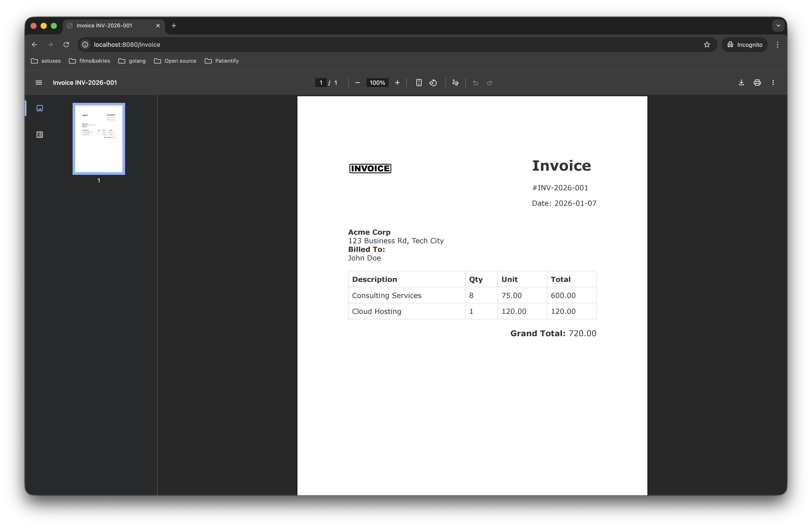Screen dimensions: 812x528
Task: Reload the invoice page
Action: 66,44
